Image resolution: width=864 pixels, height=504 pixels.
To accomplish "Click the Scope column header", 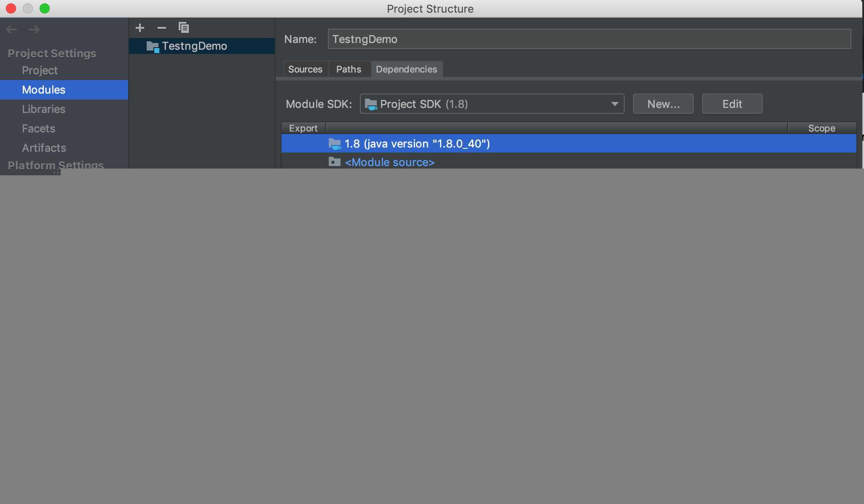I will click(x=822, y=128).
